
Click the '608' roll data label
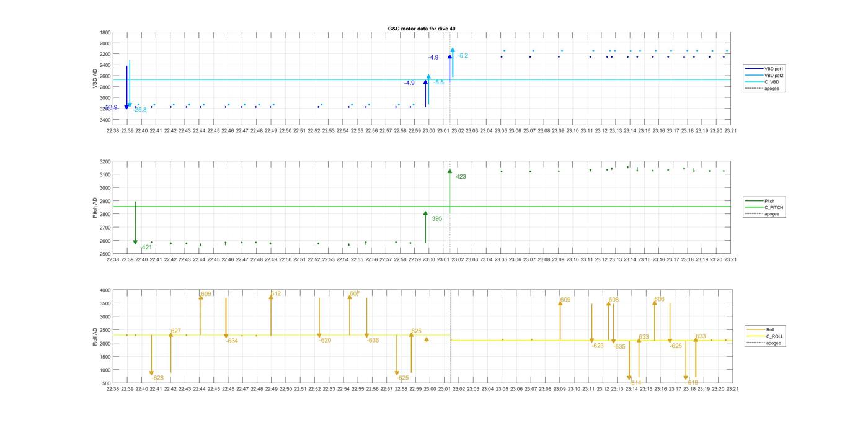pos(613,300)
